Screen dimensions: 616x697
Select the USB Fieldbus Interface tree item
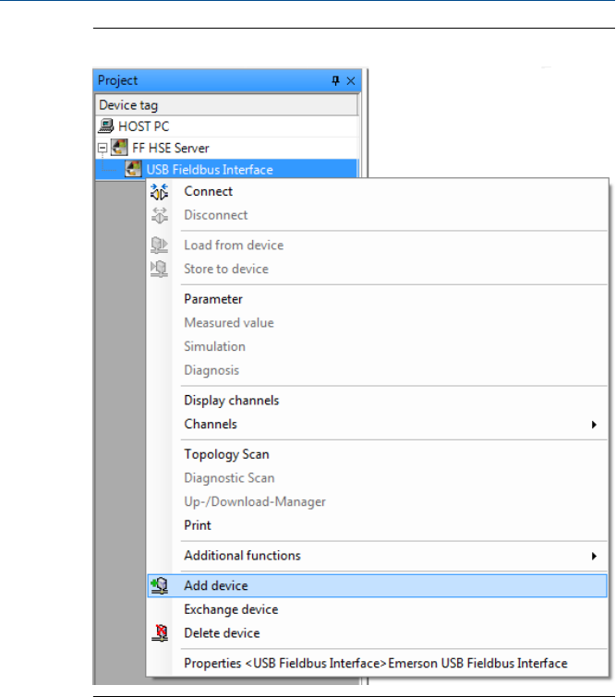(x=209, y=170)
